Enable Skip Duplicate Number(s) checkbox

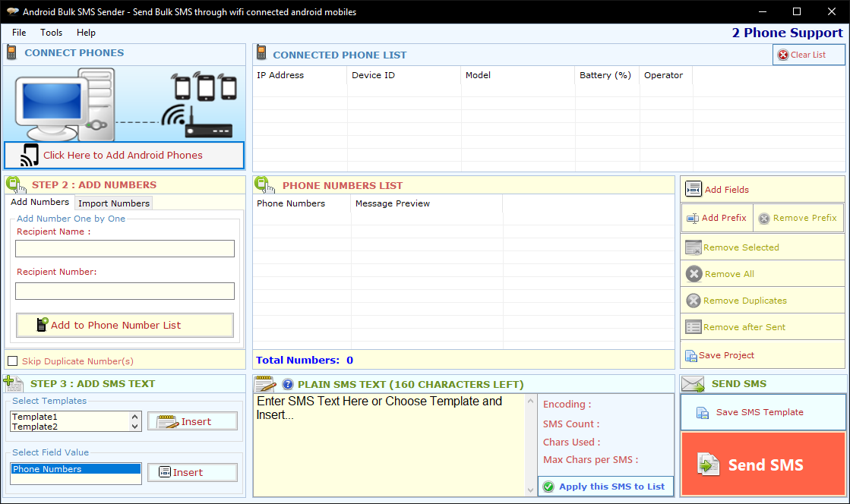[12, 361]
